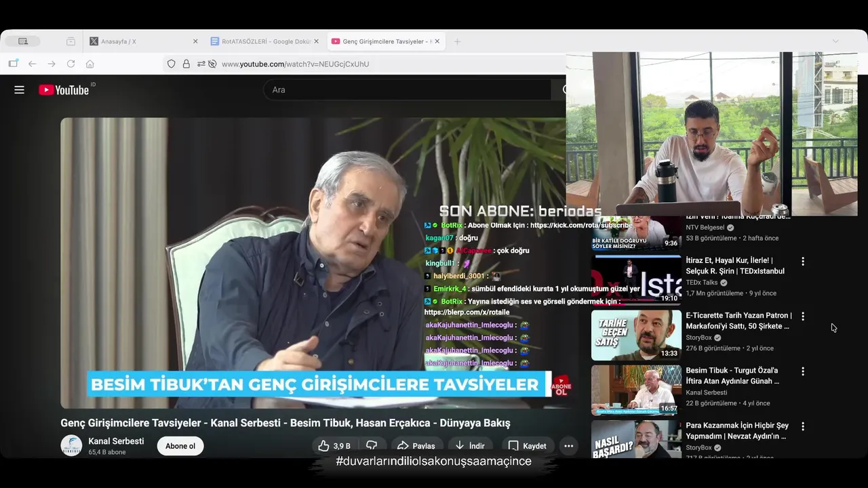Like the video with thumbs up 3,9 B
This screenshot has height=488, width=868.
334,446
